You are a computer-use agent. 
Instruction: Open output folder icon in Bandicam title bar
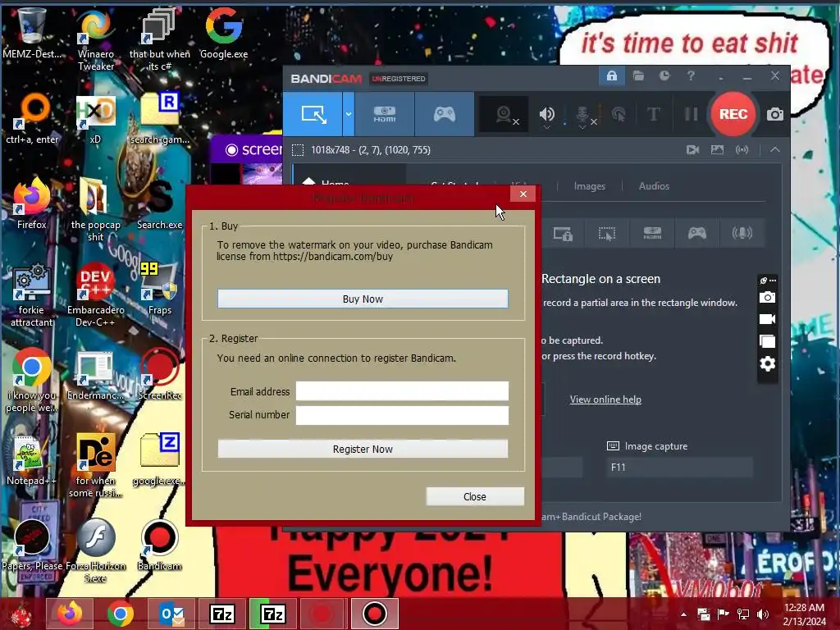point(638,76)
